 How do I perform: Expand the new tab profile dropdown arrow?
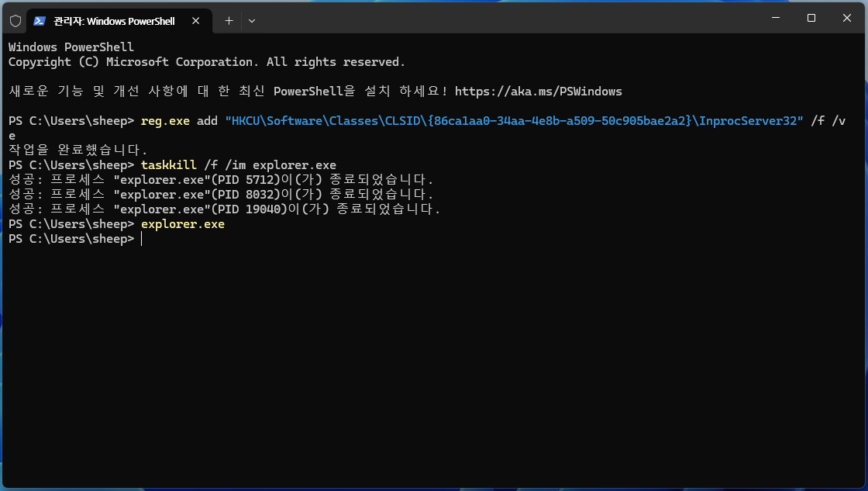pyautogui.click(x=252, y=21)
